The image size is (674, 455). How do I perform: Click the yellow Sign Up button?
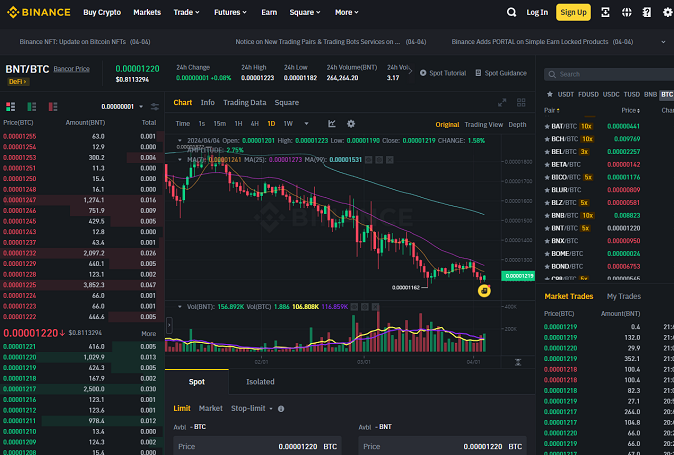573,12
